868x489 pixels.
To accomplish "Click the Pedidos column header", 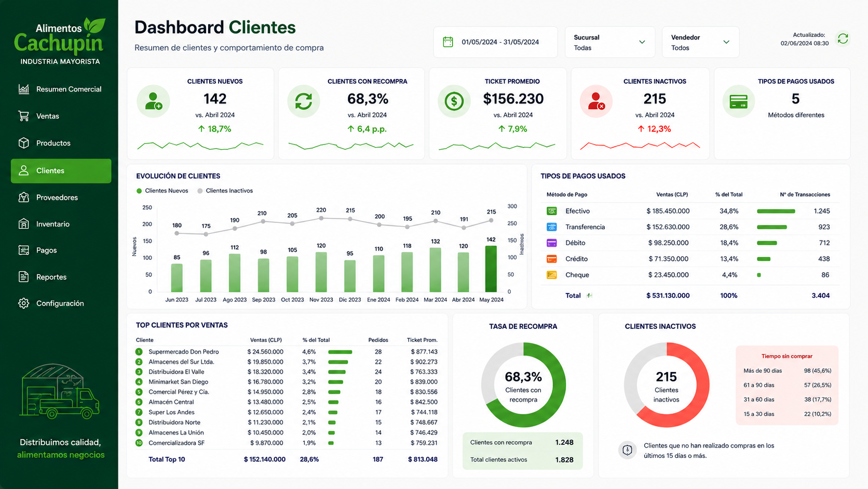I will tap(378, 340).
